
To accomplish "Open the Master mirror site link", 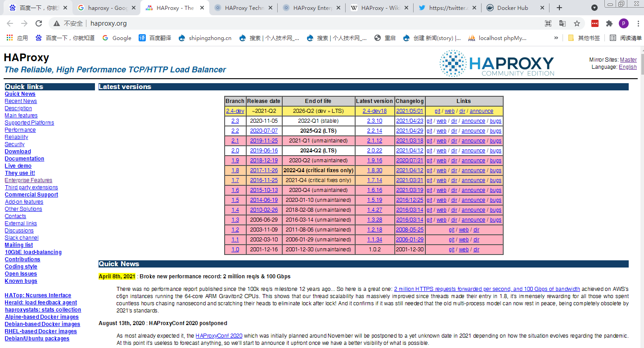I will (x=628, y=60).
